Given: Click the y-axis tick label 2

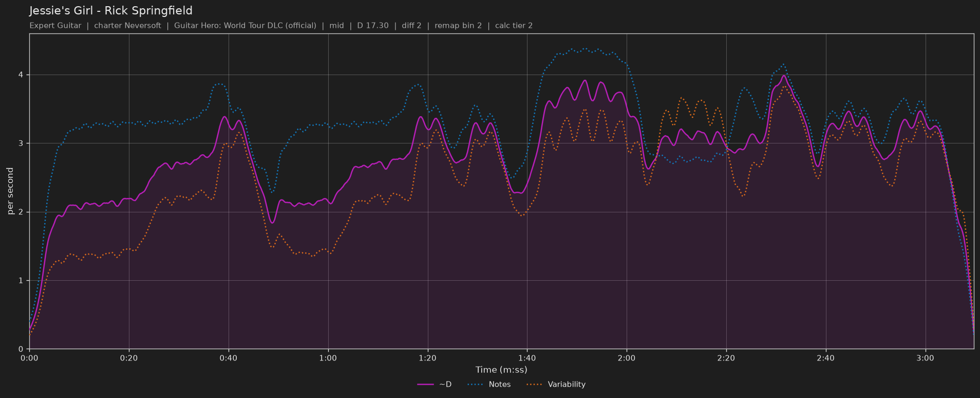Looking at the screenshot, I should click(22, 212).
